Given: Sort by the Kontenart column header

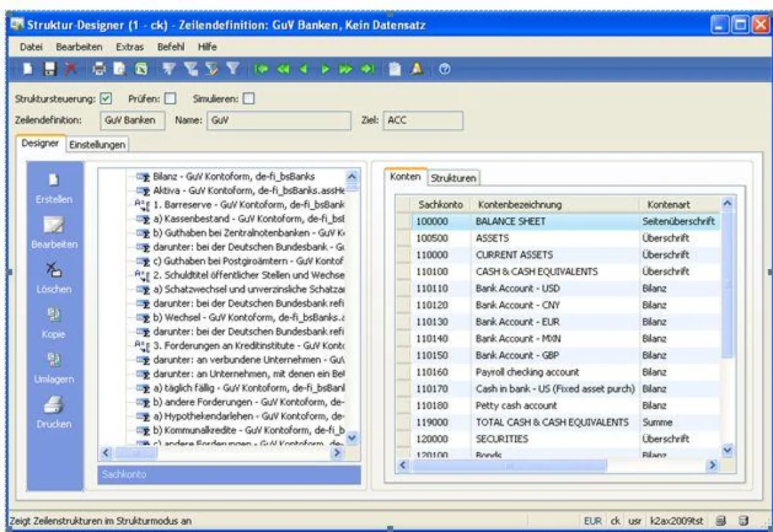Looking at the screenshot, I should pyautogui.click(x=680, y=204).
